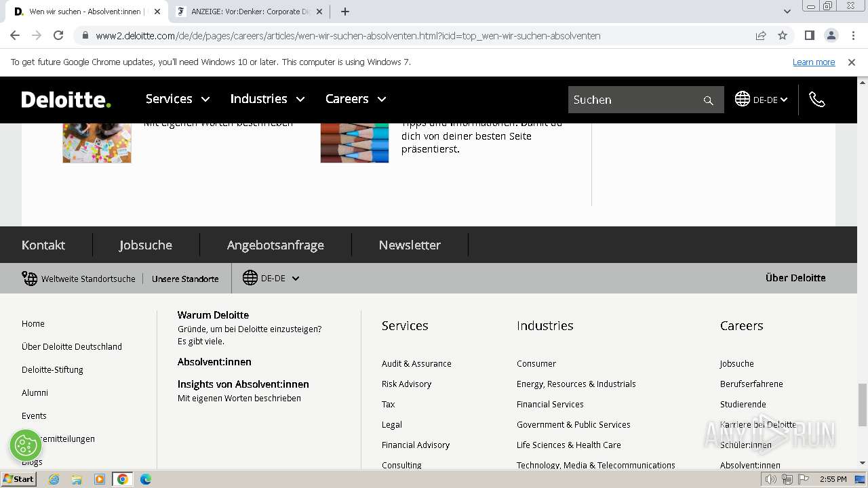The width and height of the screenshot is (868, 488).
Task: Switch to ANZEIGE Vor:Denker tab
Action: coord(248,12)
